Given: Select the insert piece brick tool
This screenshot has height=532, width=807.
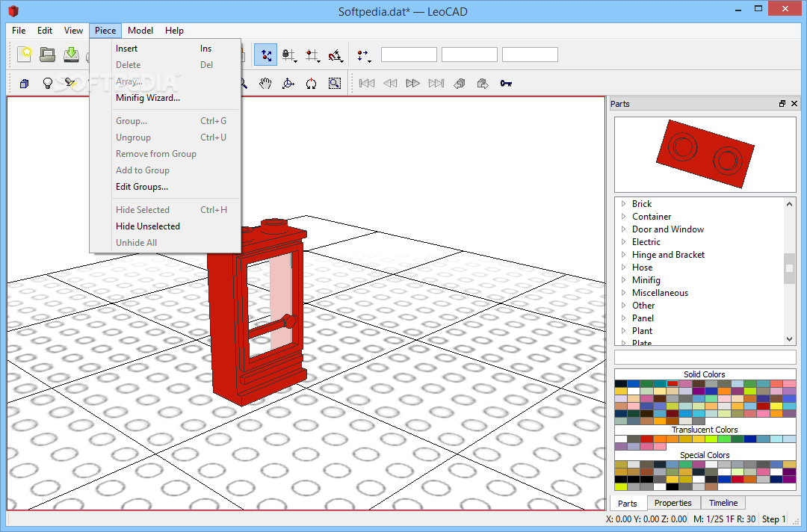Looking at the screenshot, I should pos(24,84).
